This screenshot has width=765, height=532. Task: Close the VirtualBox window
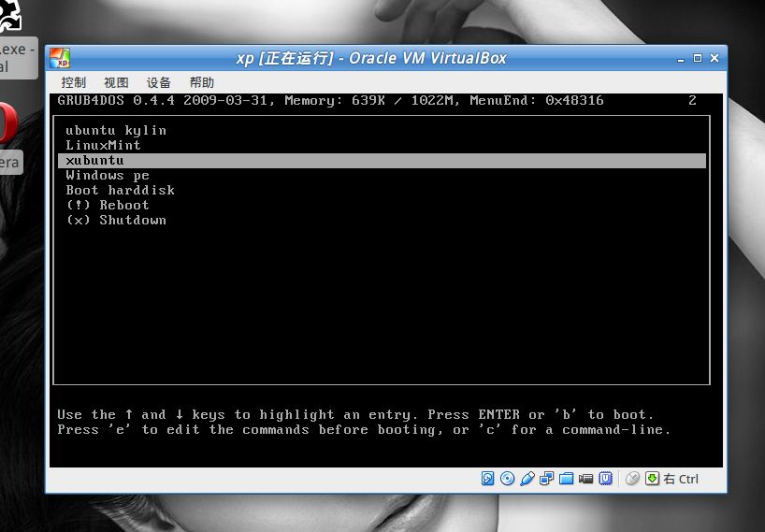714,58
